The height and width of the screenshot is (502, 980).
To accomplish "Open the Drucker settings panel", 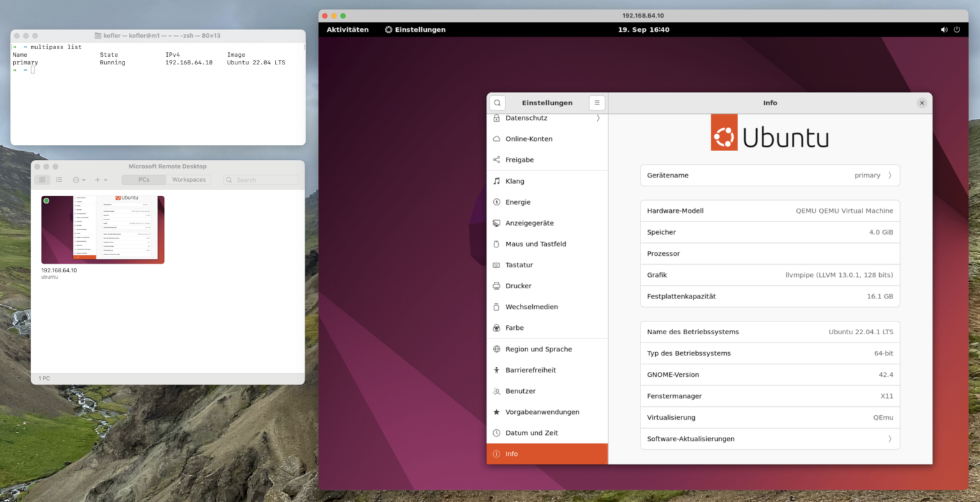I will coord(496,286).
